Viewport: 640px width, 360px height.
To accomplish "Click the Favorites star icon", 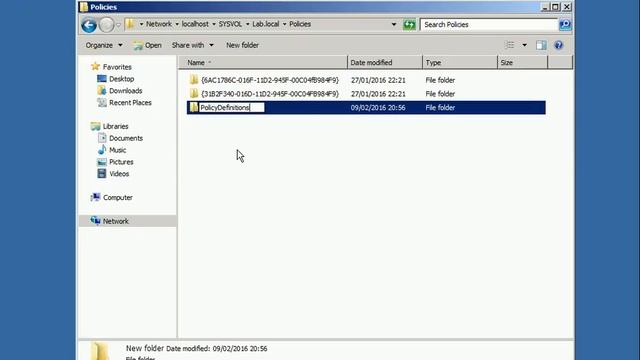I will (95, 66).
